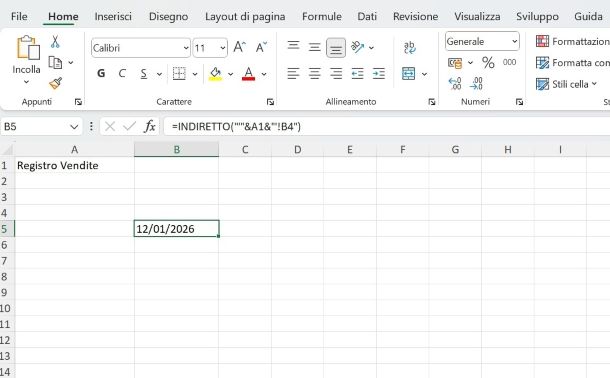The image size is (610, 378).
Task: Toggle wrap text icon
Action: click(409, 47)
